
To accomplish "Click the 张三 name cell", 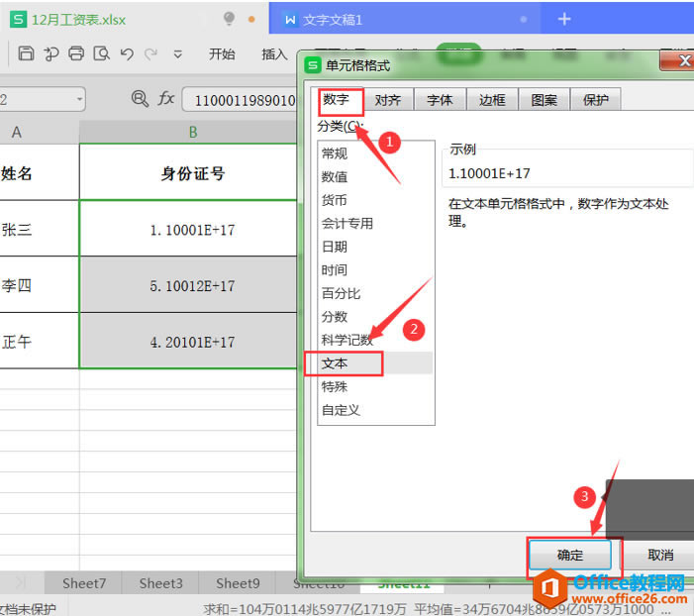I will (39, 229).
